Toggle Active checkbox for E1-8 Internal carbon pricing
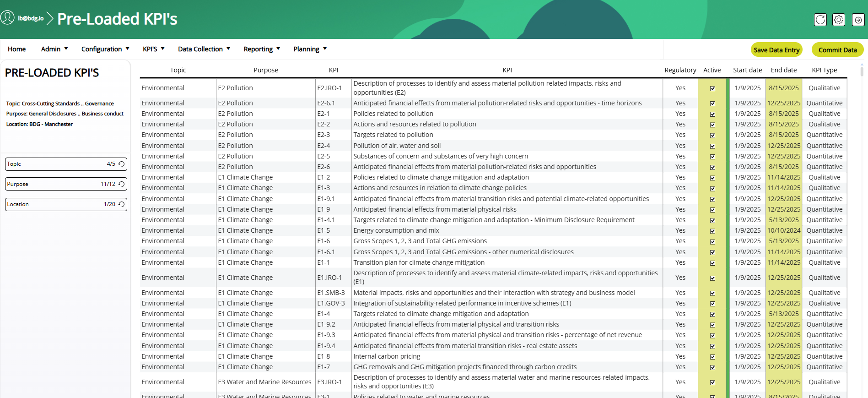Screen dimensions: 868x398 [712, 357]
